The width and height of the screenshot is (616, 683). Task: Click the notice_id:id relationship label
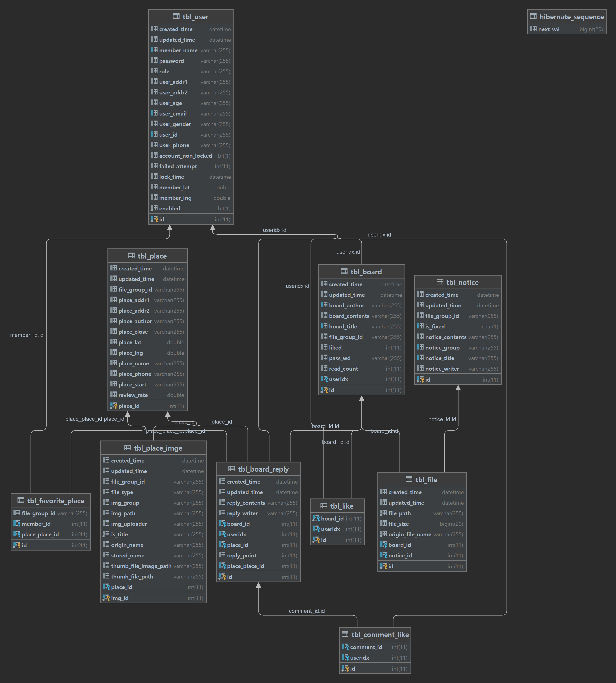442,419
